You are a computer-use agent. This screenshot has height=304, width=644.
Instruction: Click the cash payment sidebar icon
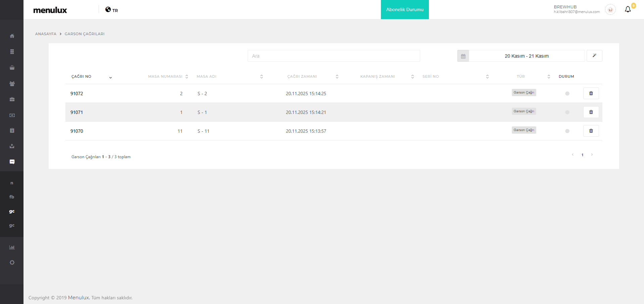[x=12, y=115]
